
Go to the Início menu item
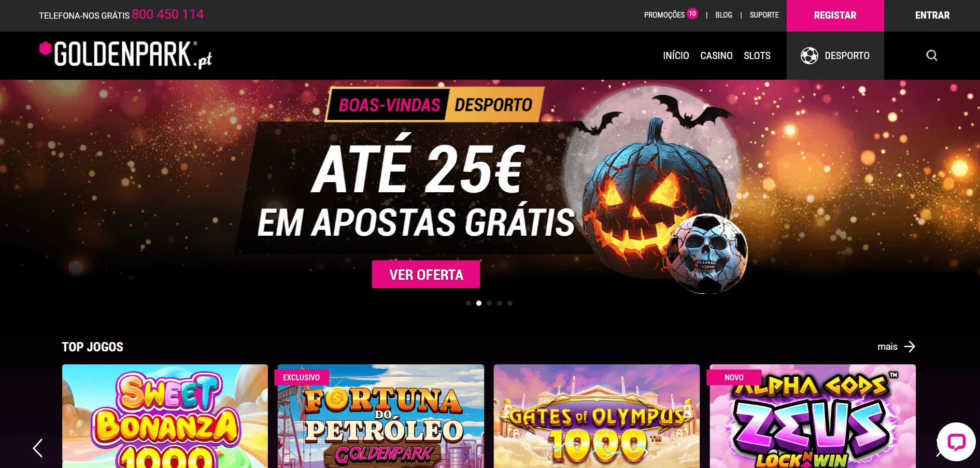[x=676, y=55]
